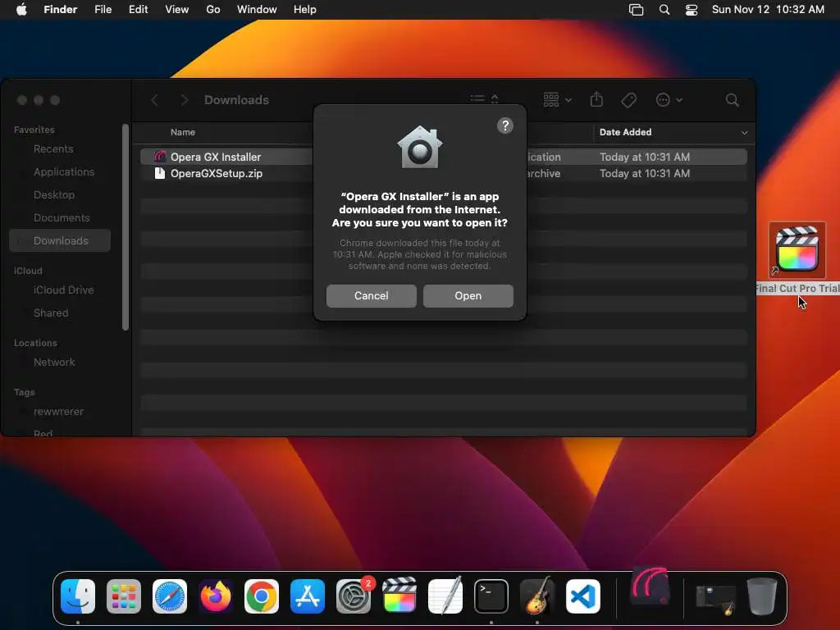Open the Group By dropdown in toolbar

point(558,99)
